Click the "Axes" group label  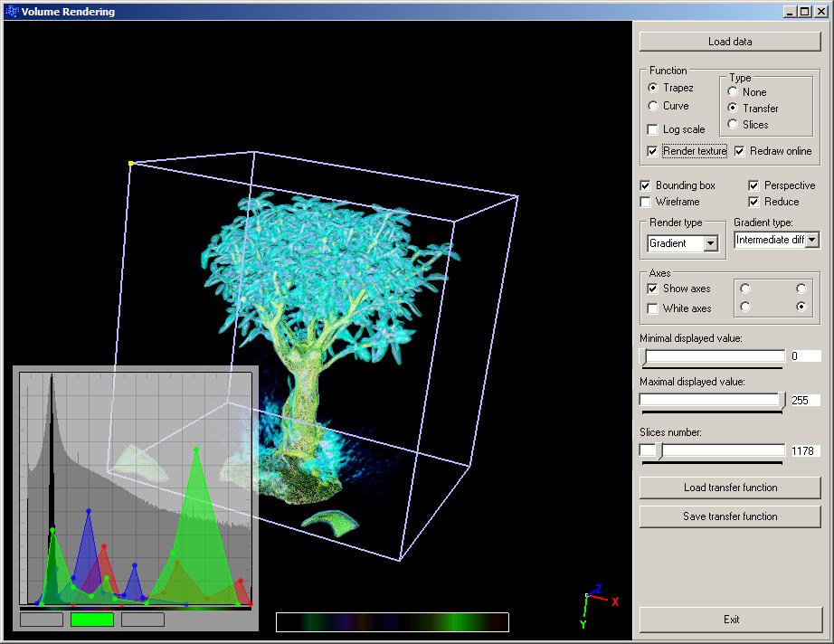[659, 273]
